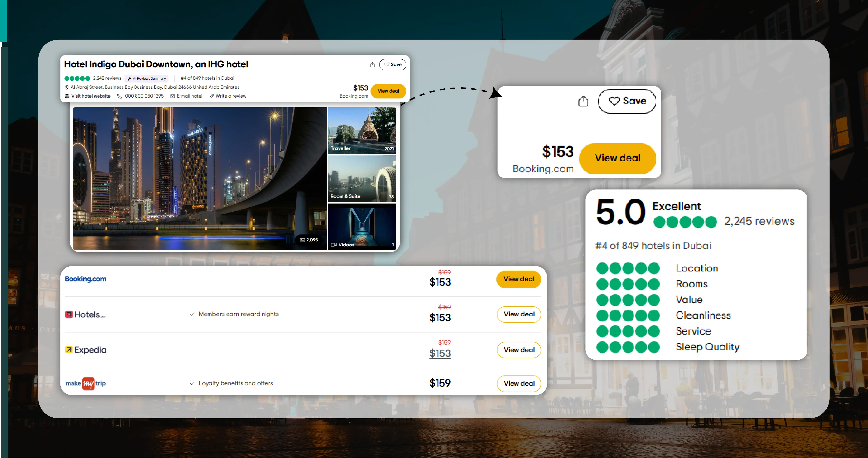Click the header yellow View deal button
The height and width of the screenshot is (458, 868).
click(x=388, y=91)
